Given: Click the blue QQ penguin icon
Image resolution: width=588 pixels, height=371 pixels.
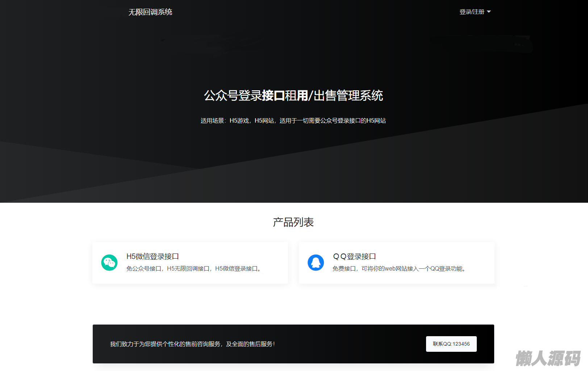Looking at the screenshot, I should [316, 263].
